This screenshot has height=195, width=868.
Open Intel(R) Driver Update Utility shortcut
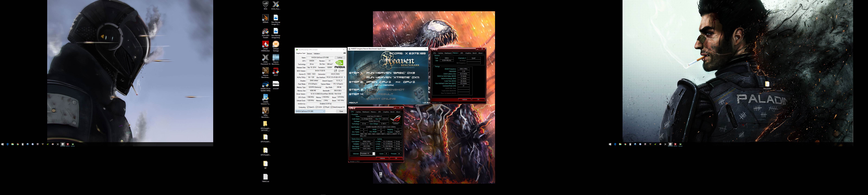pos(266,86)
